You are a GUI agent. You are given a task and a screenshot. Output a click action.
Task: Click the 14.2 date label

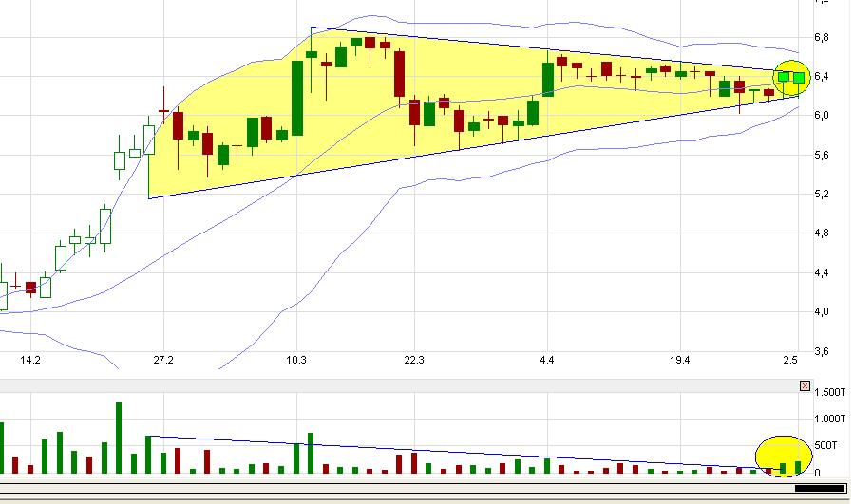tap(30, 360)
